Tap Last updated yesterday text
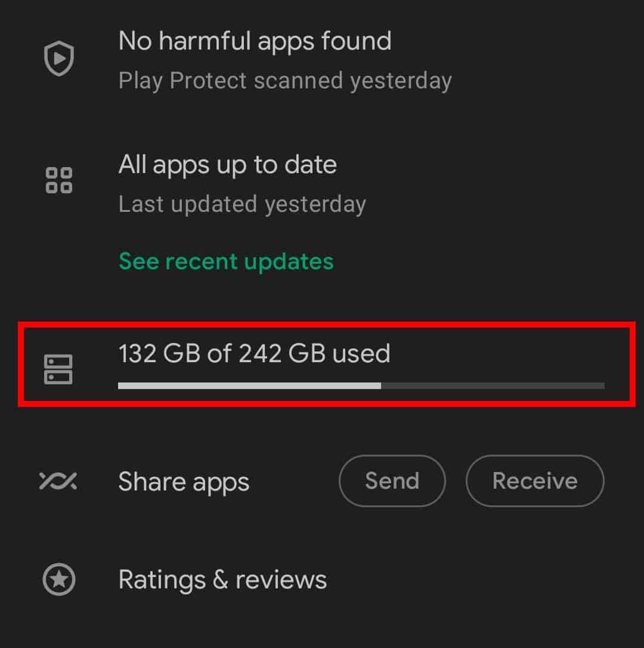 (242, 204)
